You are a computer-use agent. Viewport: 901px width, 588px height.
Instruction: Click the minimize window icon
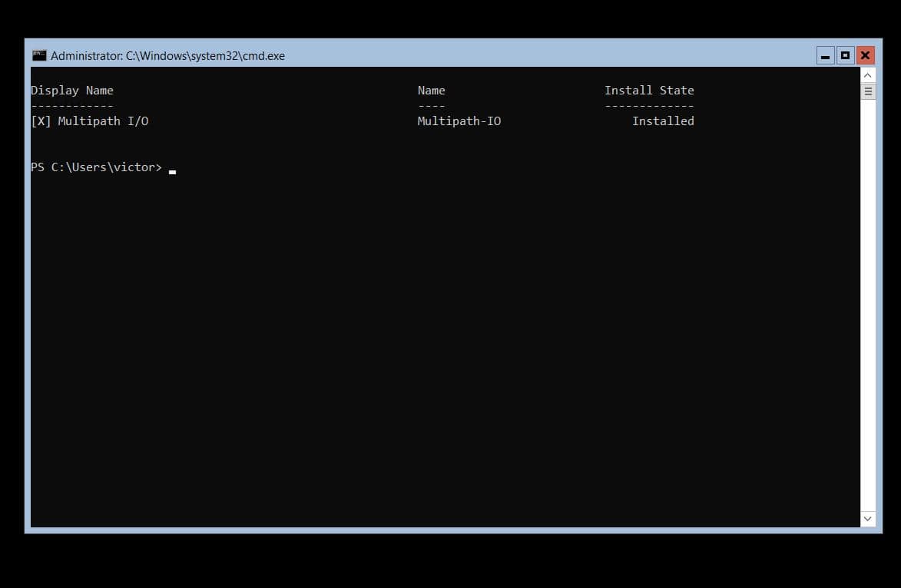(825, 55)
